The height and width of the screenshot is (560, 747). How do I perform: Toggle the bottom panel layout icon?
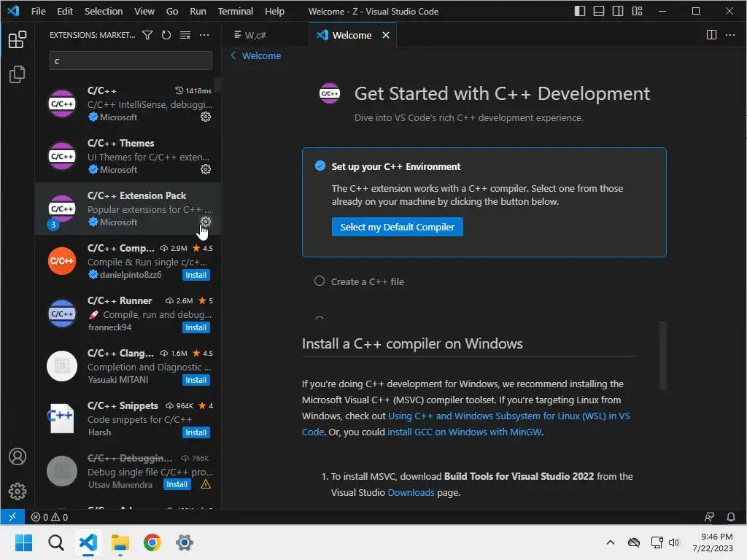599,11
